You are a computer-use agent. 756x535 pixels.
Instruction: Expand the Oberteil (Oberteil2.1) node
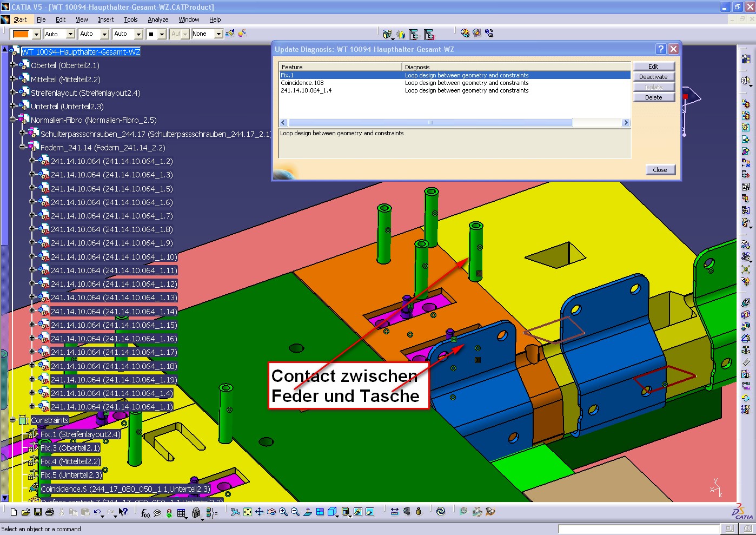(12, 64)
